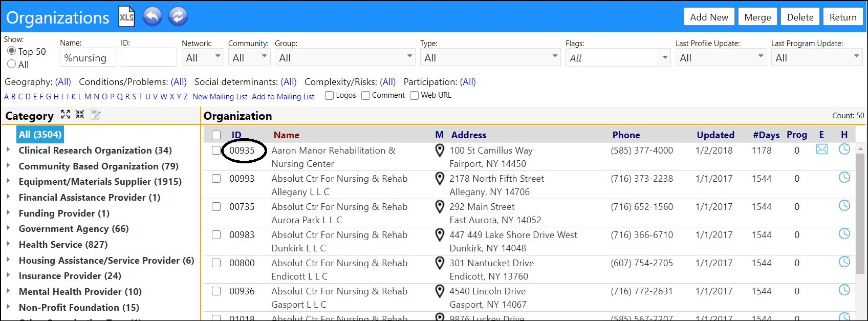Toggle the Comment checkbox
Image resolution: width=868 pixels, height=321 pixels.
(x=365, y=95)
